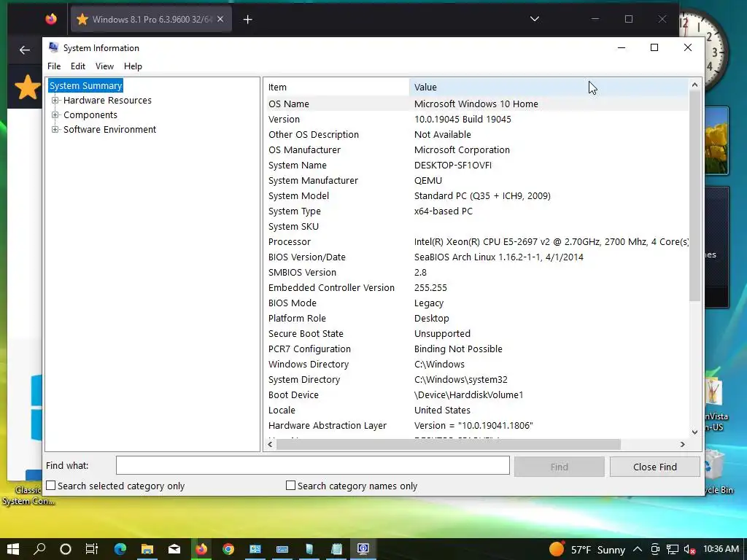
Task: Click vertical scrollbar up arrow
Action: [x=694, y=85]
